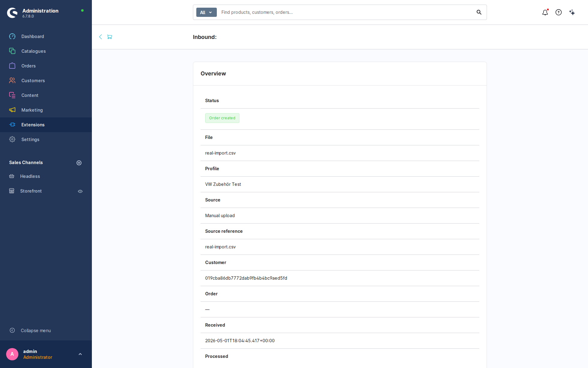Open the Dashboard gauge icon
The width and height of the screenshot is (588, 368).
(12, 36)
